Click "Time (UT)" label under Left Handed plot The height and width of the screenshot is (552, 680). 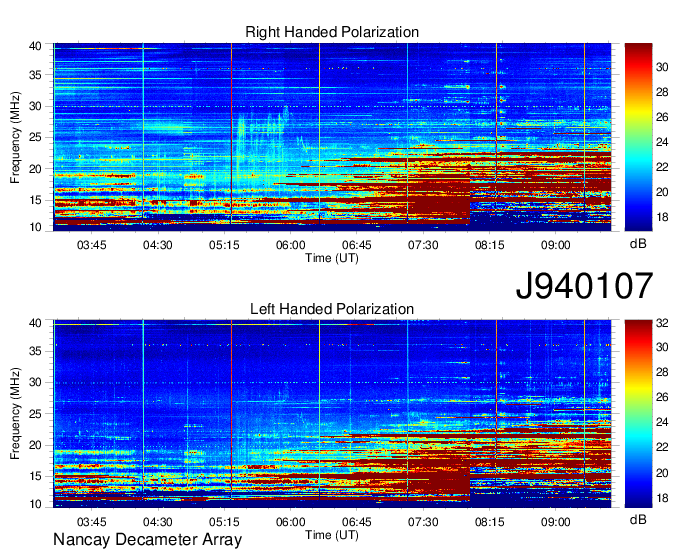[x=332, y=535]
